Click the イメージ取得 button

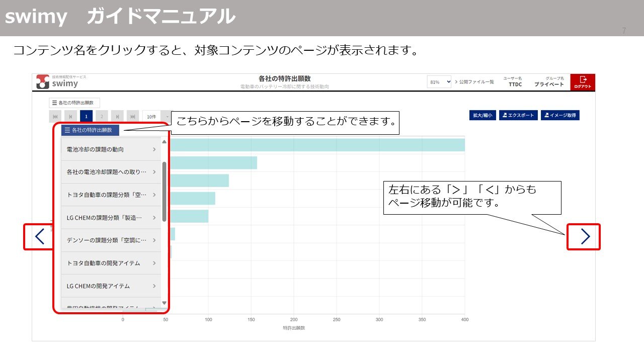(x=560, y=115)
